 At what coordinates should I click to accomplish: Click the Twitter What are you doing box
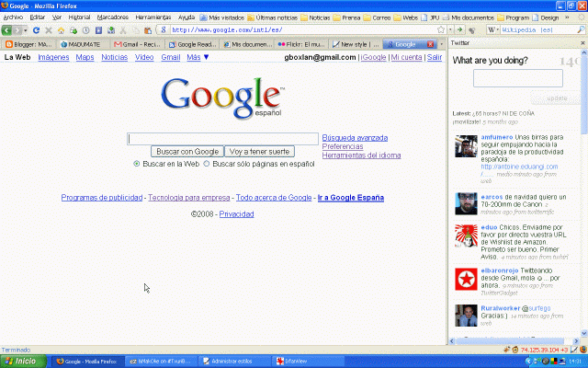coord(518,78)
